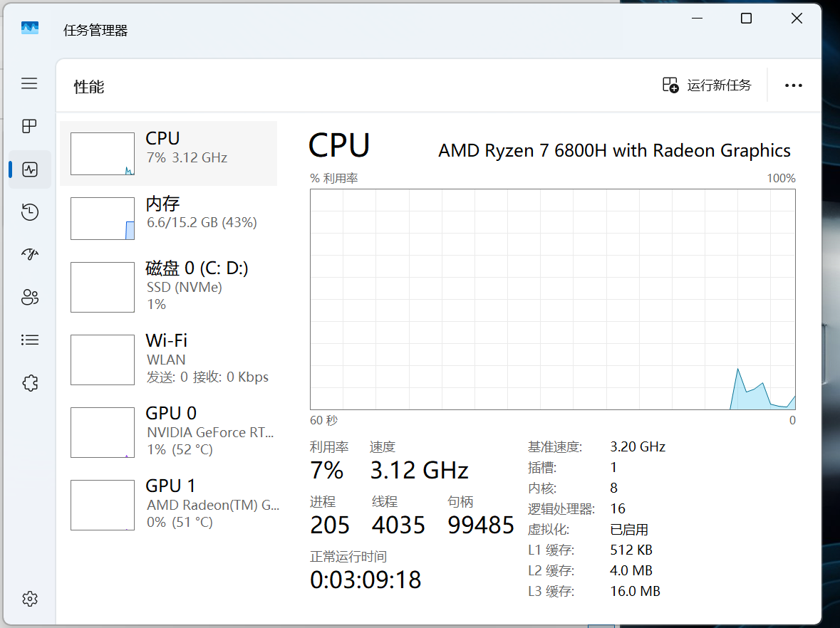
Task: Click the 运行新任务 button
Action: (707, 85)
